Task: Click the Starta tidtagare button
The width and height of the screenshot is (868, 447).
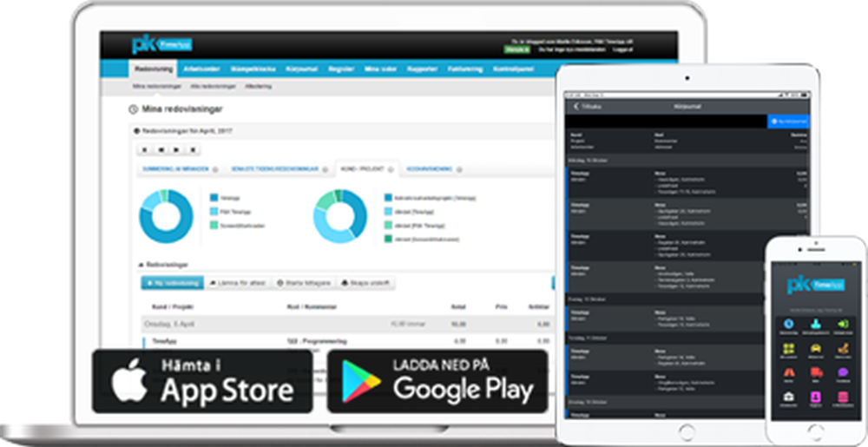Action: [304, 283]
